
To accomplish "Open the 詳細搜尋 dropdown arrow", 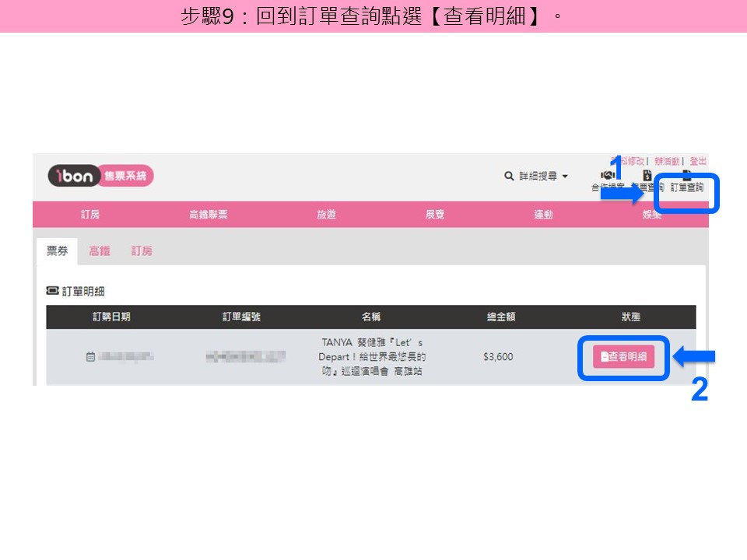I will (x=565, y=177).
